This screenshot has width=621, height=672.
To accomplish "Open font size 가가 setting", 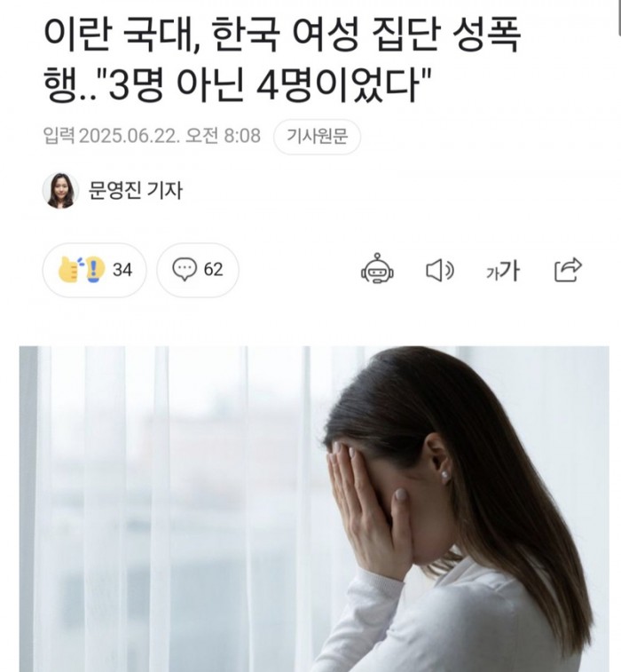I will (x=503, y=271).
